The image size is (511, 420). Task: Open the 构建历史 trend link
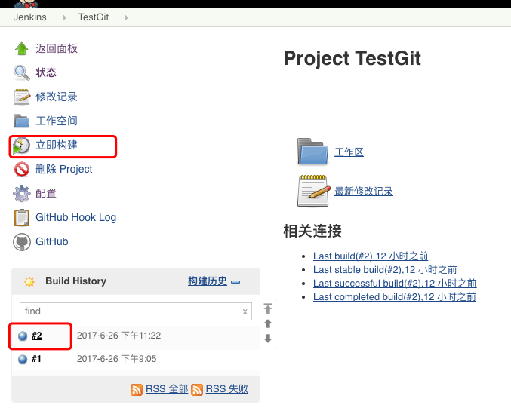click(x=208, y=281)
